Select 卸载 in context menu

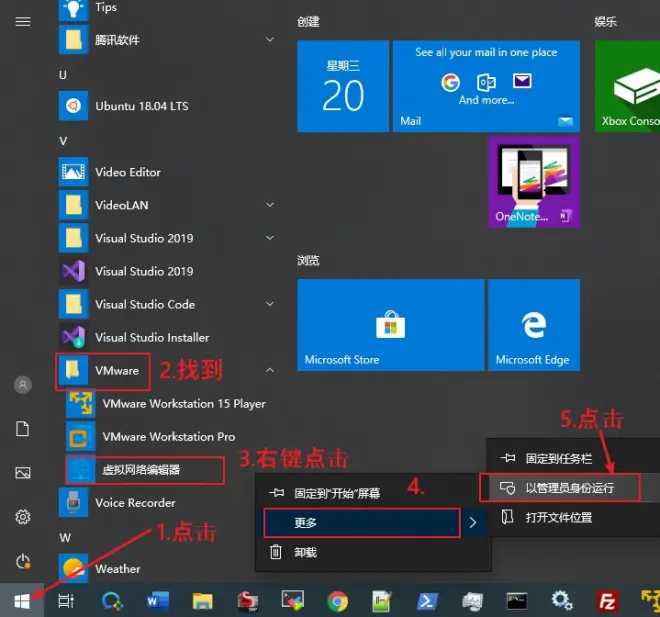tap(373, 552)
